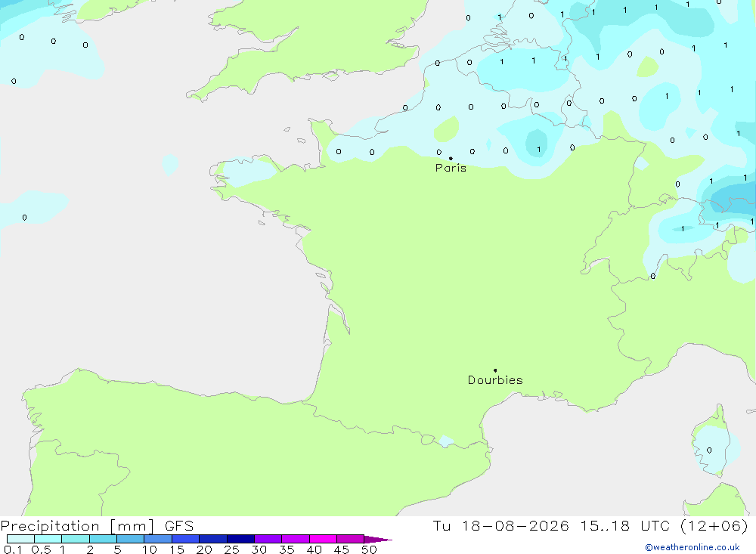Click the GFS model label

coord(179,526)
